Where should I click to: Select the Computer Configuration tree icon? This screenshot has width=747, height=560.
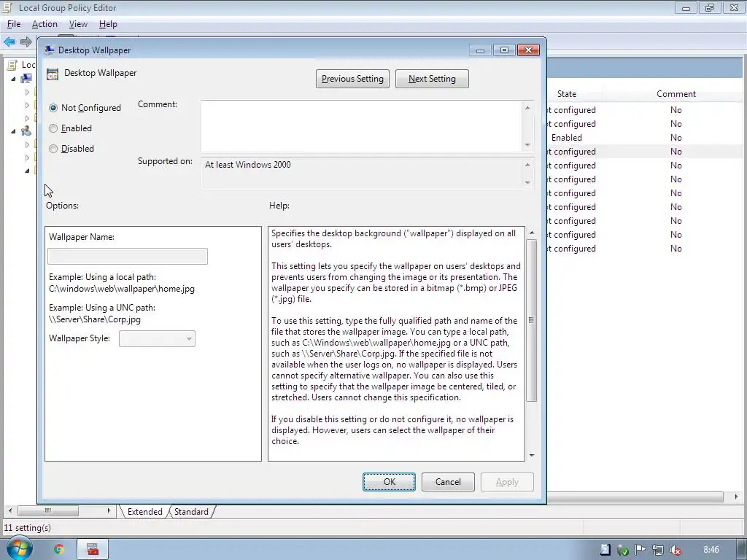coord(26,79)
